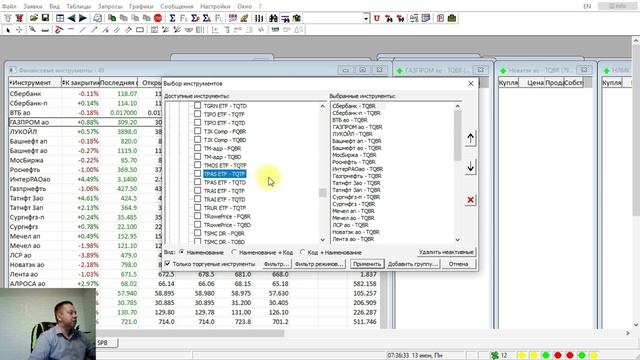The image size is (640, 360).
Task: Remove selected instrument with red X button
Action: (x=470, y=200)
